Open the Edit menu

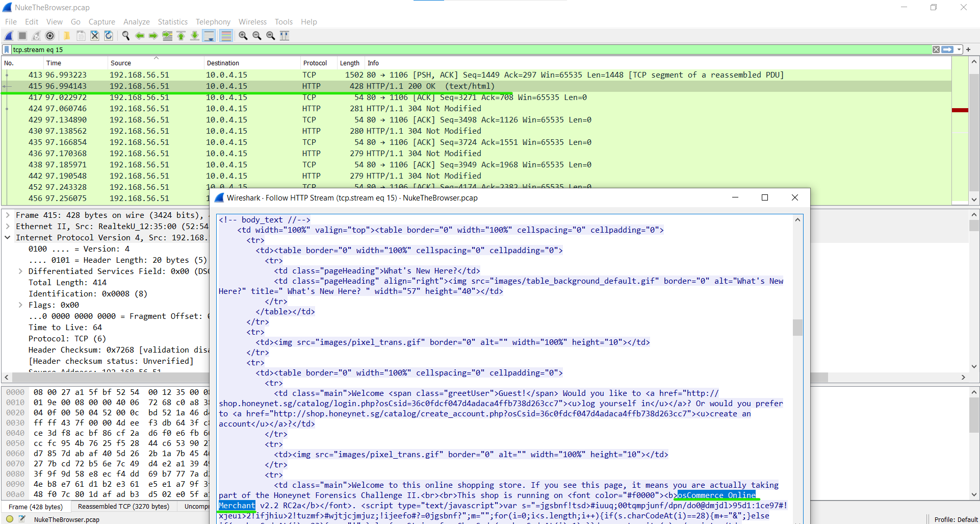(x=32, y=22)
